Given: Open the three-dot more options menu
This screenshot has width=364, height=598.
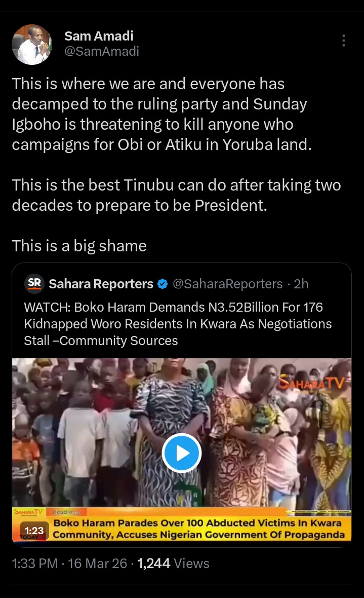Looking at the screenshot, I should [344, 41].
